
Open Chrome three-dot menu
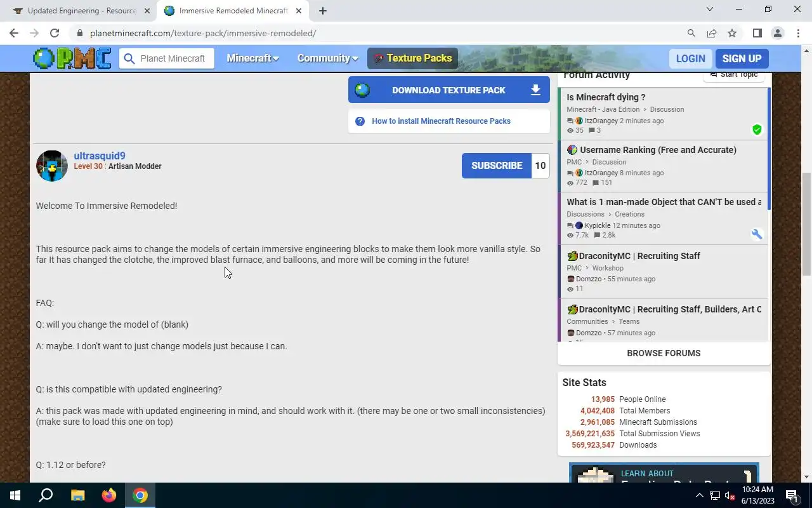[798, 33]
